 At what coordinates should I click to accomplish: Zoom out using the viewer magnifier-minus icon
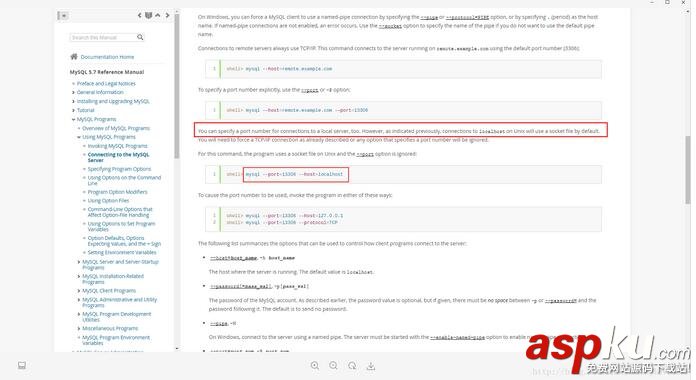[x=333, y=366]
